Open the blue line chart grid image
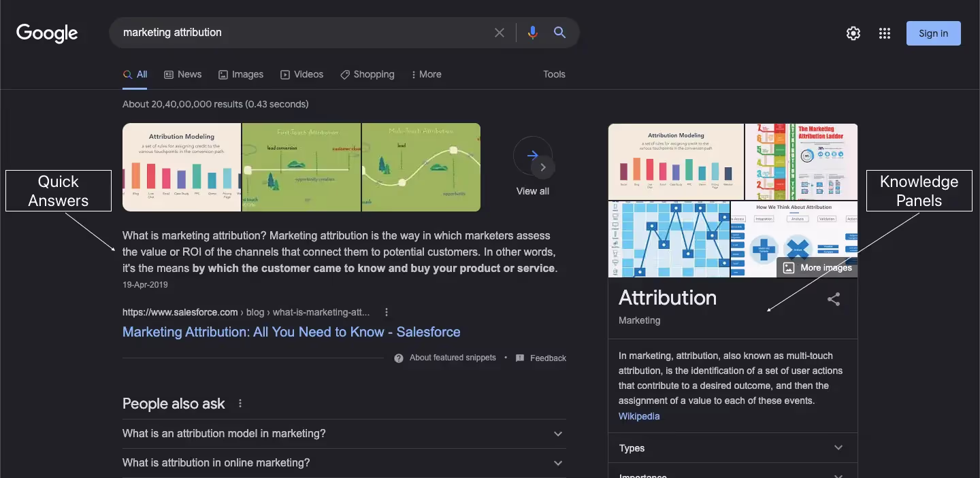Image resolution: width=980 pixels, height=478 pixels. point(669,239)
